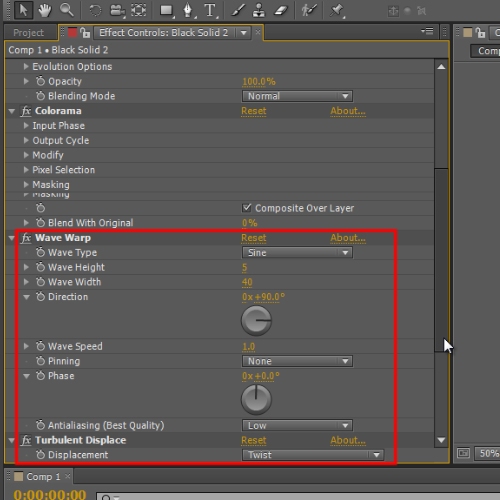This screenshot has width=500, height=500.
Task: Expand Output Cycle group
Action: tap(26, 140)
